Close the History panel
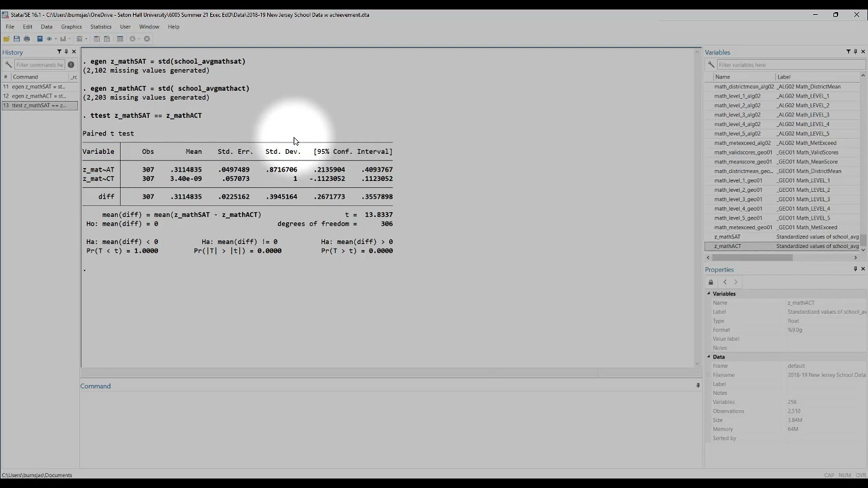Screen dimensions: 868x488 tap(74, 52)
